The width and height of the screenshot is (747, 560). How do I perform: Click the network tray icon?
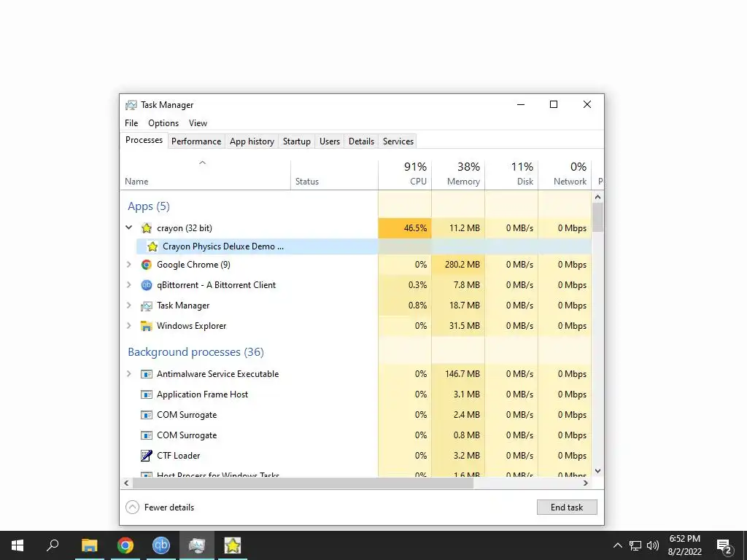click(x=635, y=545)
